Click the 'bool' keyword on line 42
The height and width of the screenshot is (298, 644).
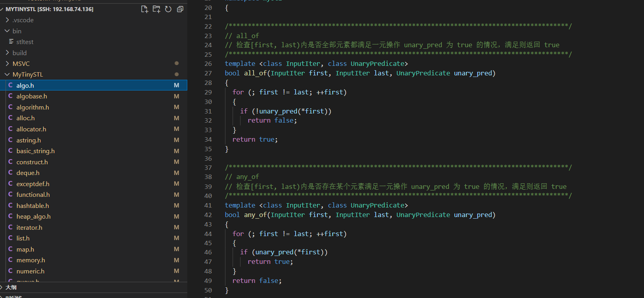pyautogui.click(x=232, y=215)
